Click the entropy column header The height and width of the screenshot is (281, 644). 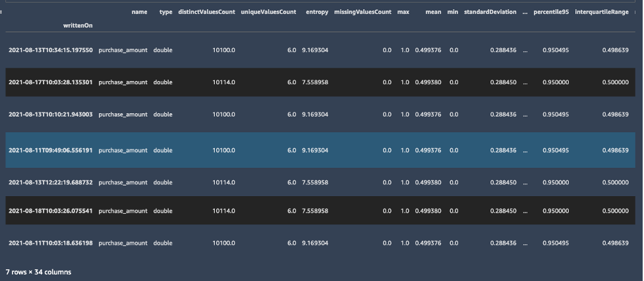click(317, 12)
